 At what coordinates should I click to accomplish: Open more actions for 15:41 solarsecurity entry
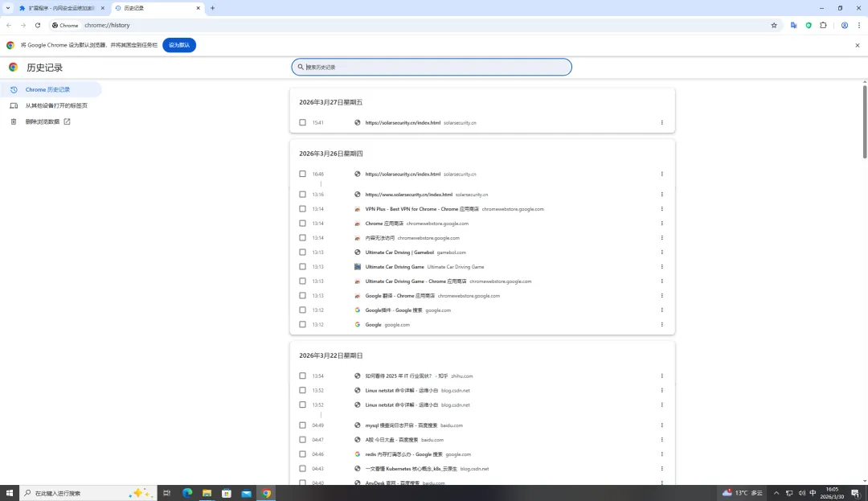tap(661, 122)
